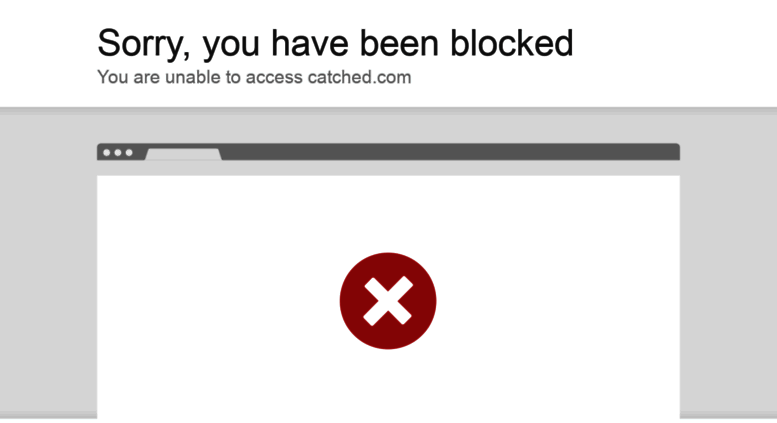
Task: Click the white X cross inside red circle
Action: (x=388, y=301)
